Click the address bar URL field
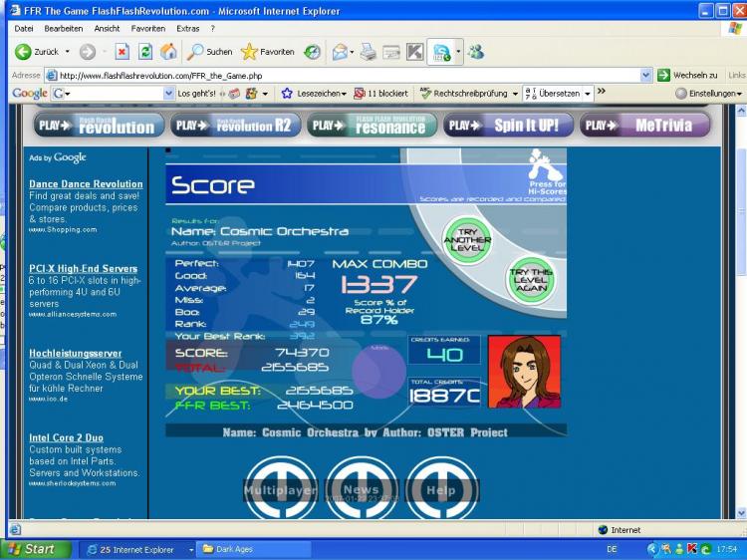The height and width of the screenshot is (560, 747). point(349,75)
